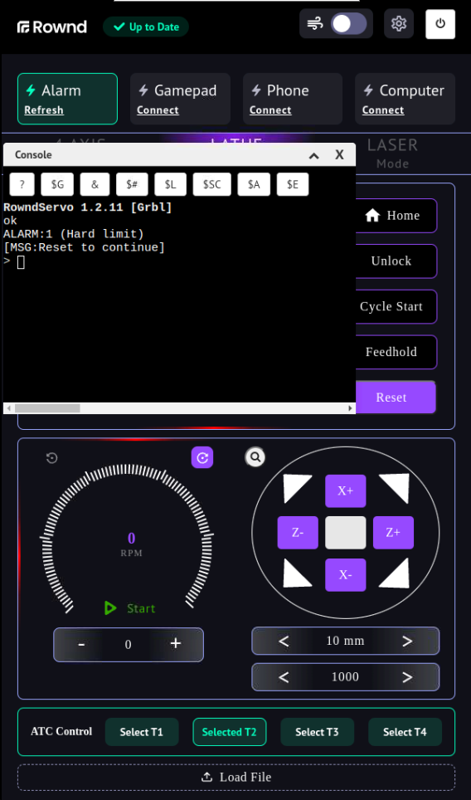
Task: Click the purple Reset button
Action: click(x=392, y=397)
